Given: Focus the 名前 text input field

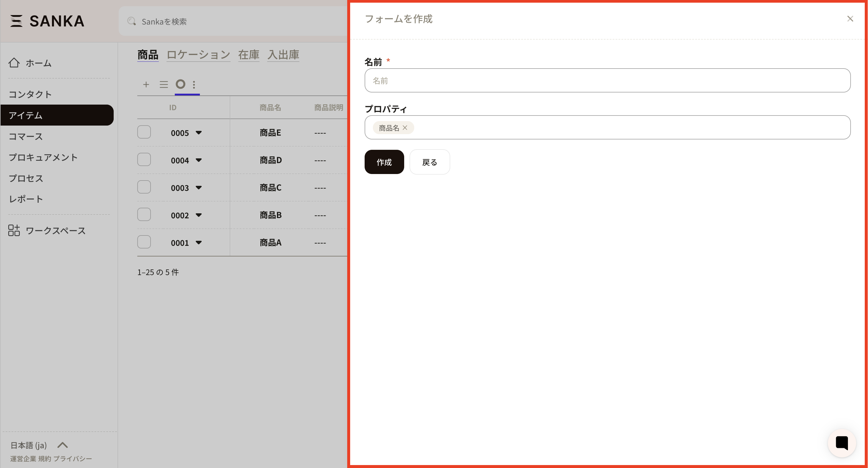Looking at the screenshot, I should coord(607,81).
